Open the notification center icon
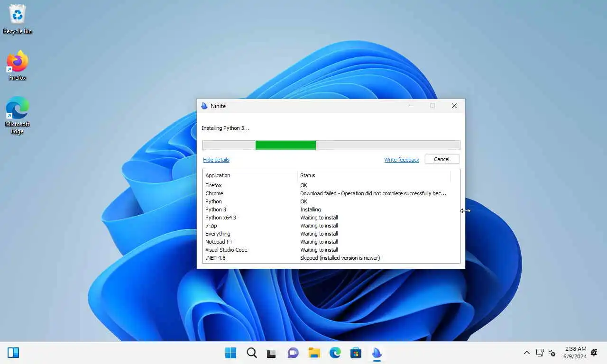 click(x=594, y=353)
